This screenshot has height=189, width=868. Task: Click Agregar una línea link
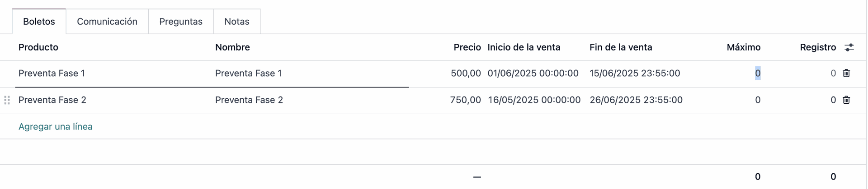pyautogui.click(x=56, y=127)
